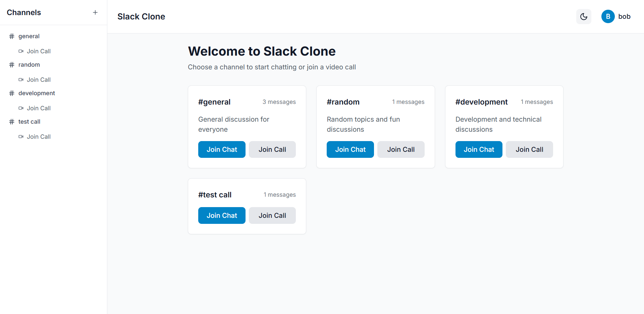Select test call channel in sidebar
Image resolution: width=644 pixels, height=314 pixels.
[x=29, y=122]
